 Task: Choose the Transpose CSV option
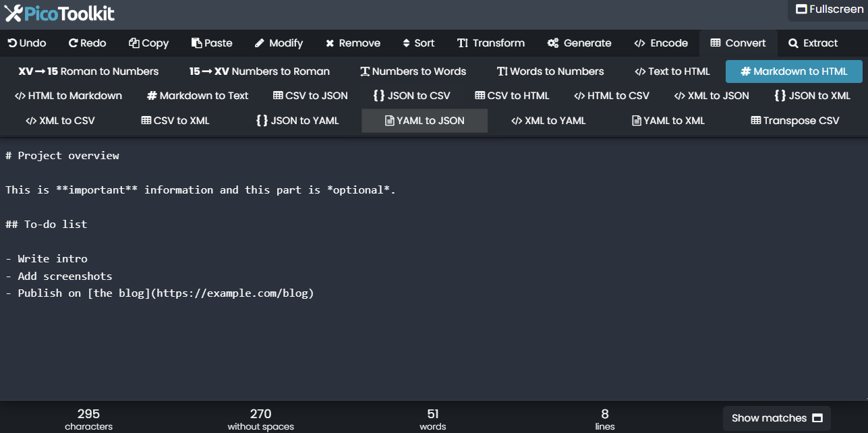click(794, 120)
